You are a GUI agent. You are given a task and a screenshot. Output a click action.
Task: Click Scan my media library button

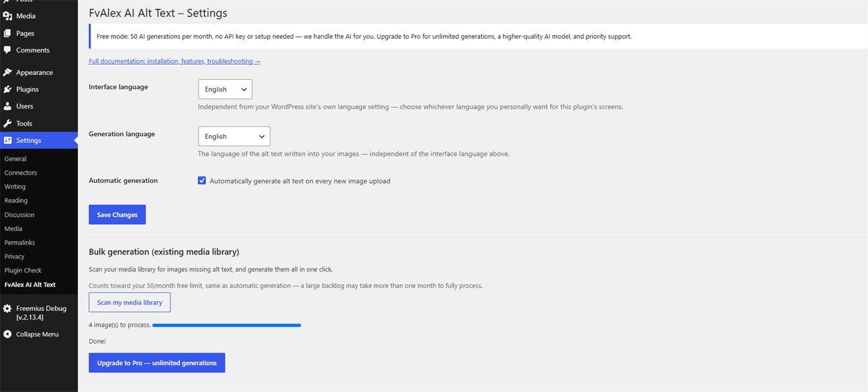(130, 302)
